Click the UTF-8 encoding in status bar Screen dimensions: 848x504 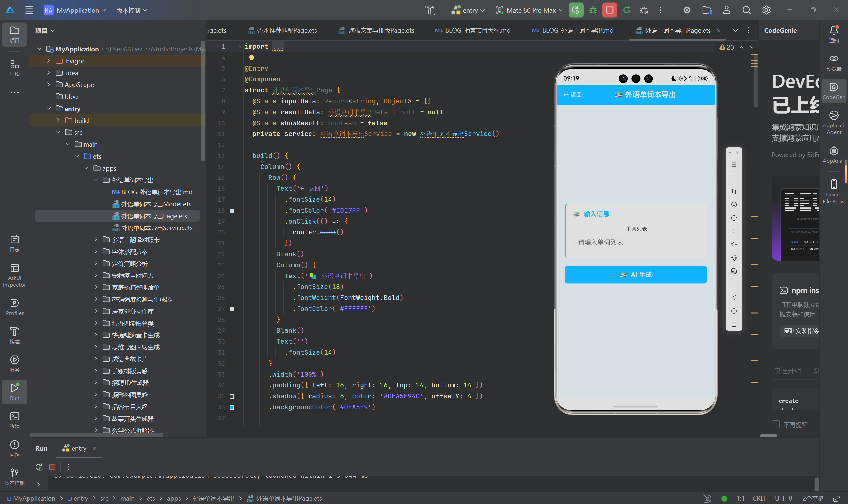783,498
